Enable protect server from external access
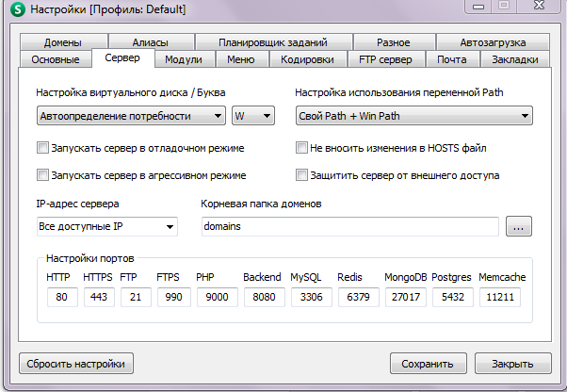The height and width of the screenshot is (392, 567). [302, 175]
